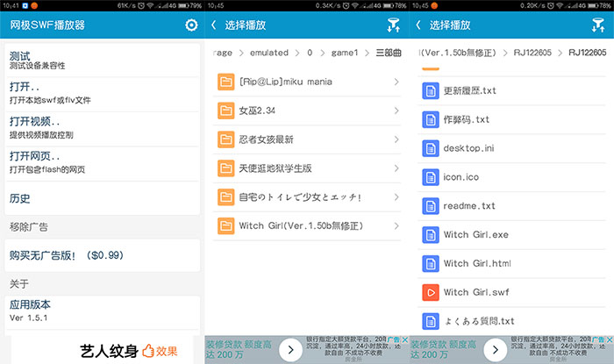Choose 打开.. to open local swf file
Image resolution: width=614 pixels, height=364 pixels.
(x=103, y=95)
